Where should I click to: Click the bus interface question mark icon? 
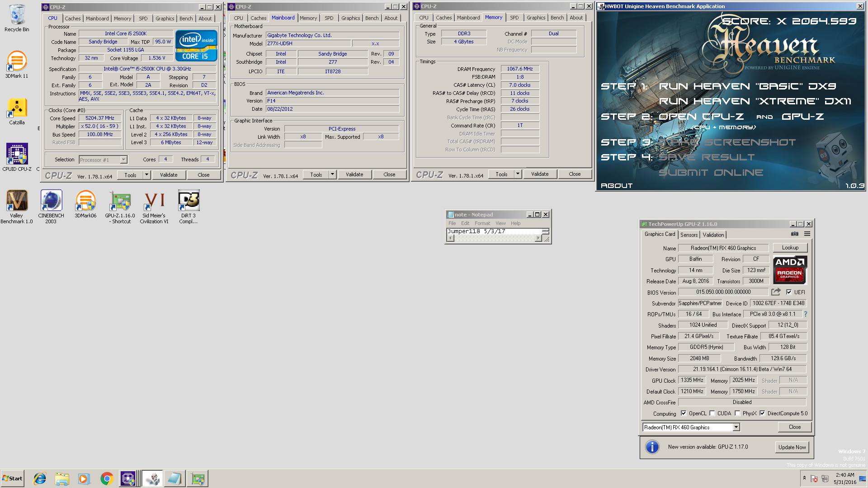pyautogui.click(x=805, y=314)
